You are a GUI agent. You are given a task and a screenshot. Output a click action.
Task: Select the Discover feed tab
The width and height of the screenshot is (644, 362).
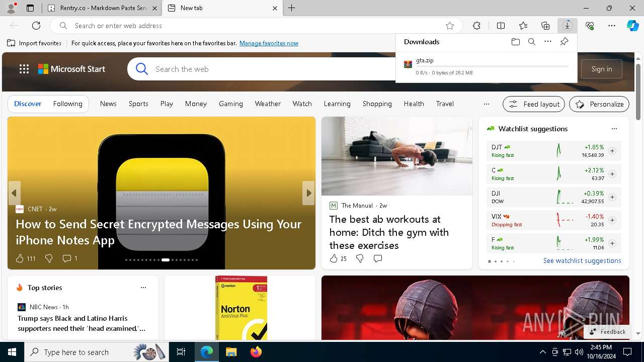click(28, 104)
